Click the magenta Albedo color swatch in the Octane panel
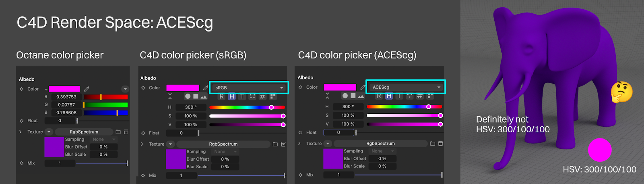This screenshot has width=644, height=184. point(64,89)
